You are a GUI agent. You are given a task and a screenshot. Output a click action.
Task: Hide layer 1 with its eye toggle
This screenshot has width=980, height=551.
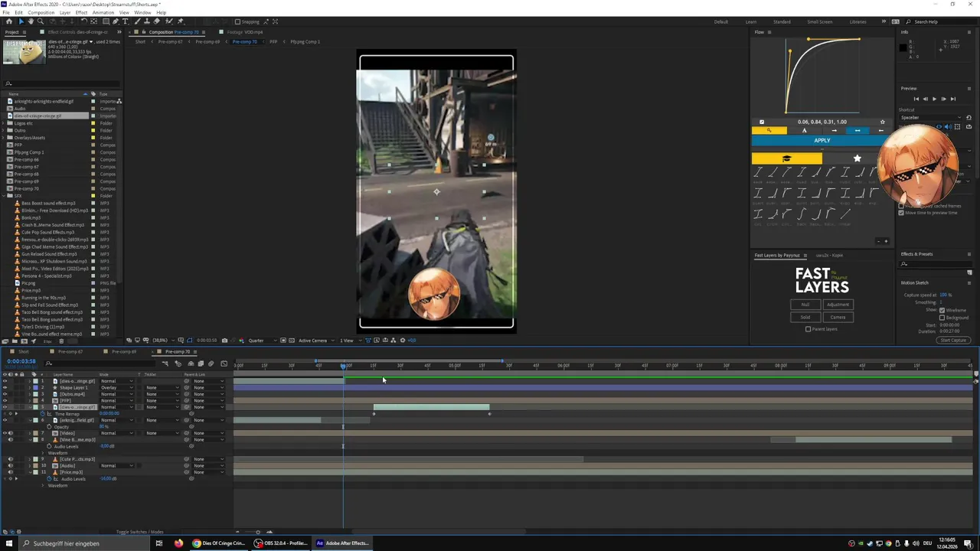pyautogui.click(x=5, y=381)
